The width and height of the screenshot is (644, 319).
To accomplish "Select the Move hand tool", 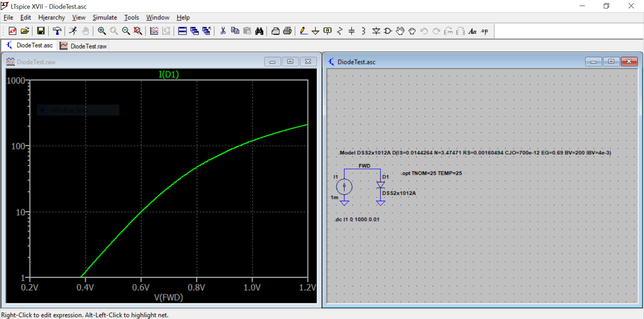I will pos(400,31).
